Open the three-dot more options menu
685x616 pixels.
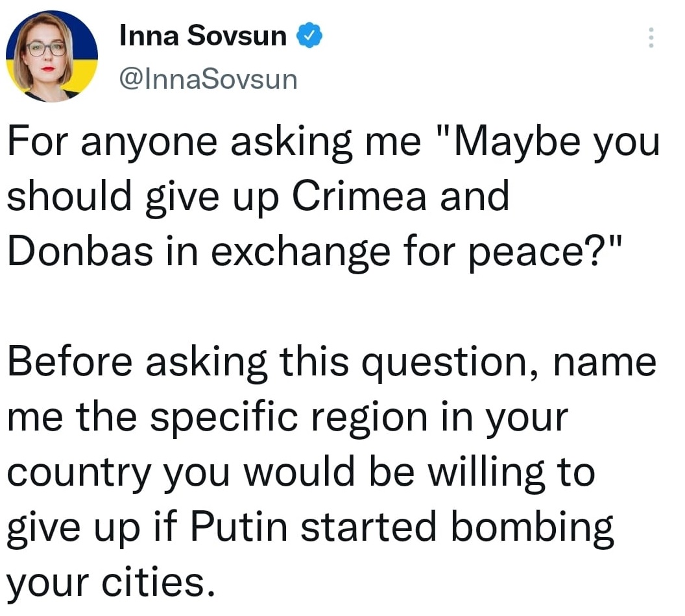click(651, 38)
